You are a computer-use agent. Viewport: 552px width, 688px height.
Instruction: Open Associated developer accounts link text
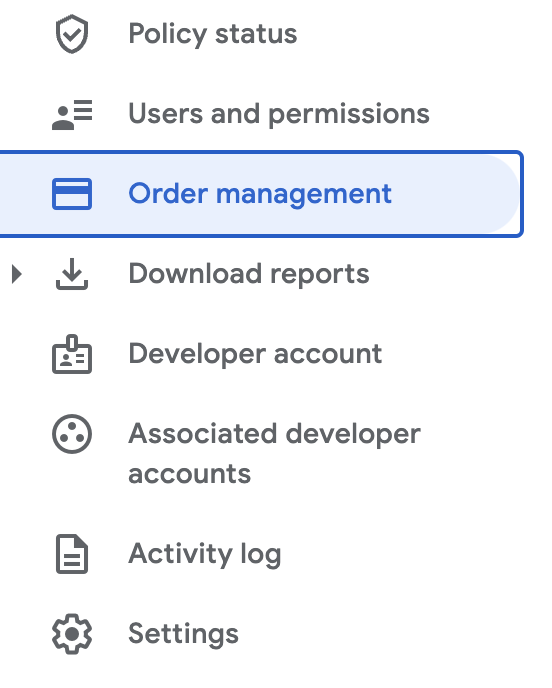click(274, 454)
